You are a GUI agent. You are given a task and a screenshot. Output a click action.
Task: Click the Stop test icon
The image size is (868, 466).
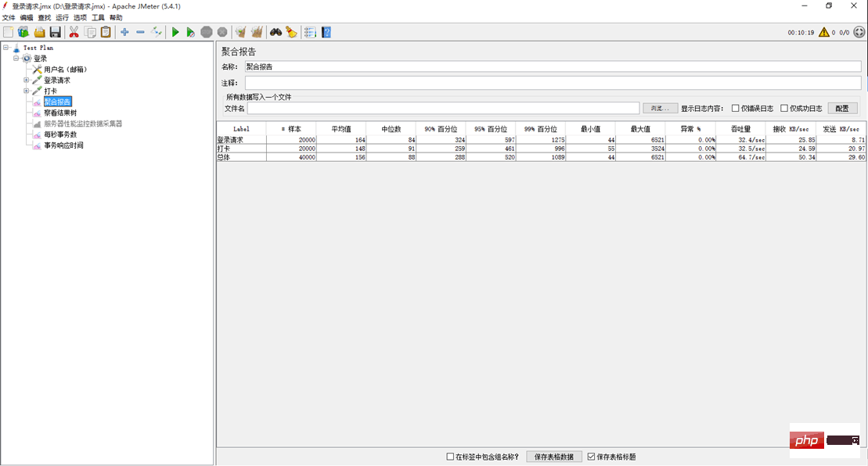(206, 31)
